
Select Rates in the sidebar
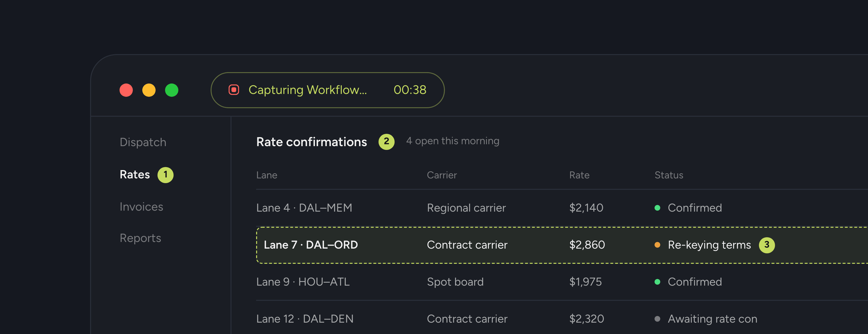click(x=135, y=175)
